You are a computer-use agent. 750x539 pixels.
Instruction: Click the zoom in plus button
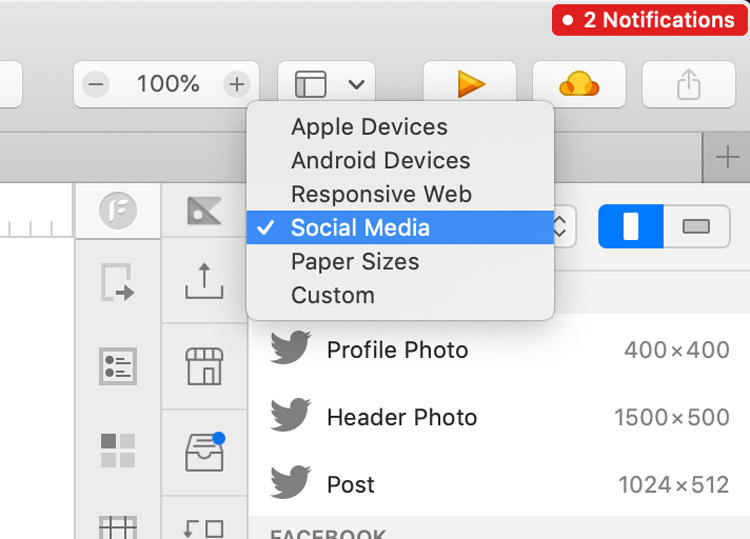[x=236, y=84]
